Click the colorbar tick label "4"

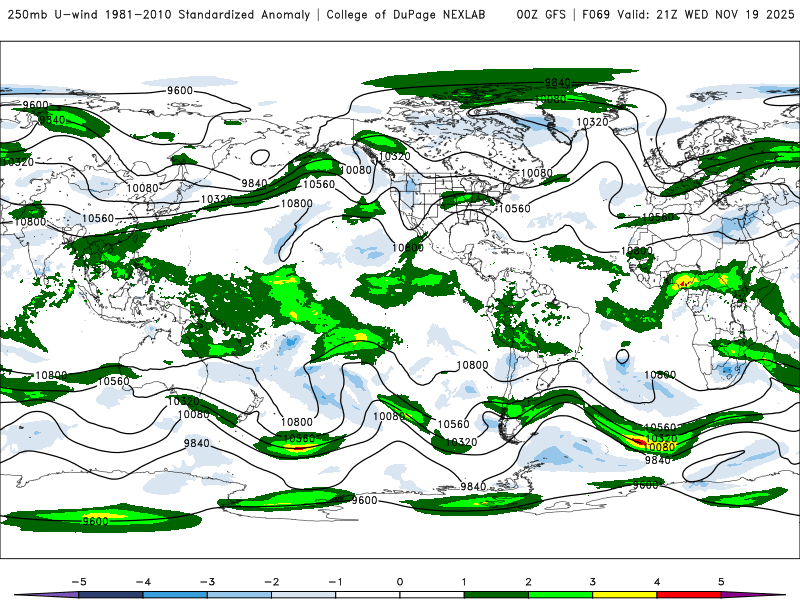(657, 582)
